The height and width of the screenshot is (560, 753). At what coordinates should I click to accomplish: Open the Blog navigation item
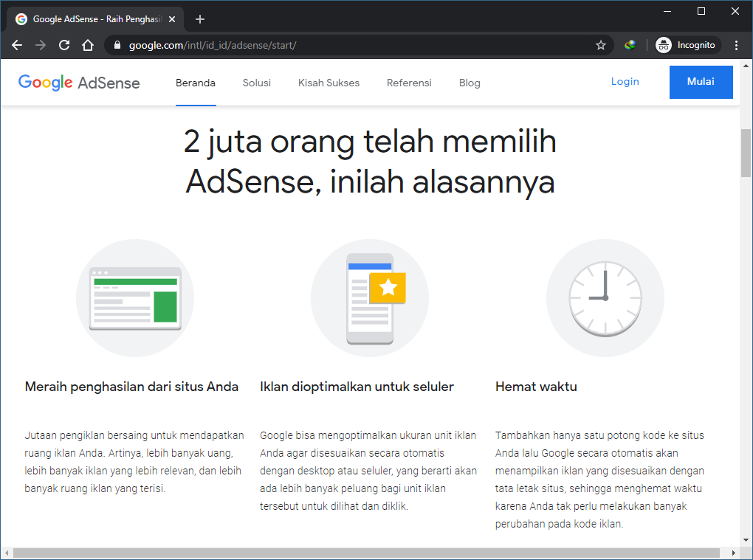pos(470,83)
